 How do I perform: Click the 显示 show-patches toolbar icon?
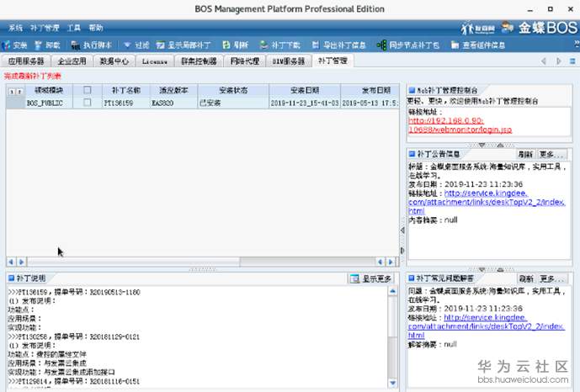(x=160, y=45)
